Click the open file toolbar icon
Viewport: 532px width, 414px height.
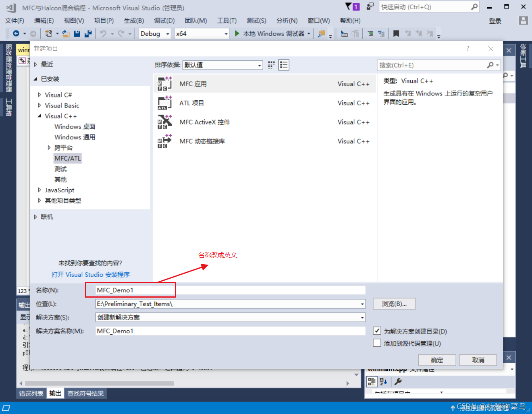(x=66, y=34)
